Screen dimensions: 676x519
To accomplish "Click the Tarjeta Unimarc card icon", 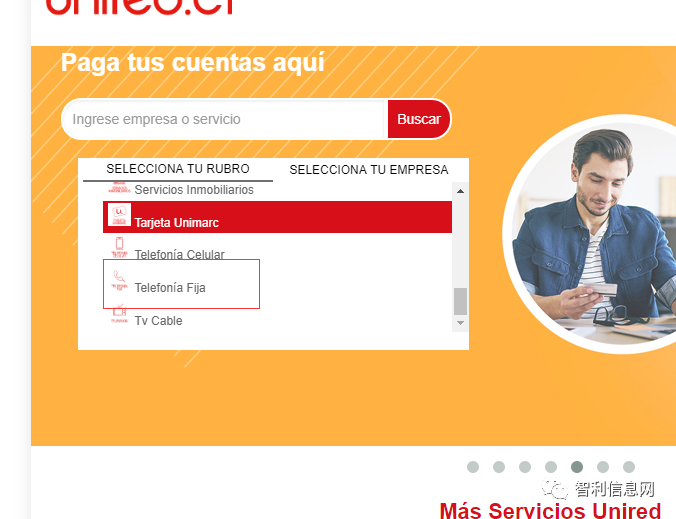I will coord(119,215).
